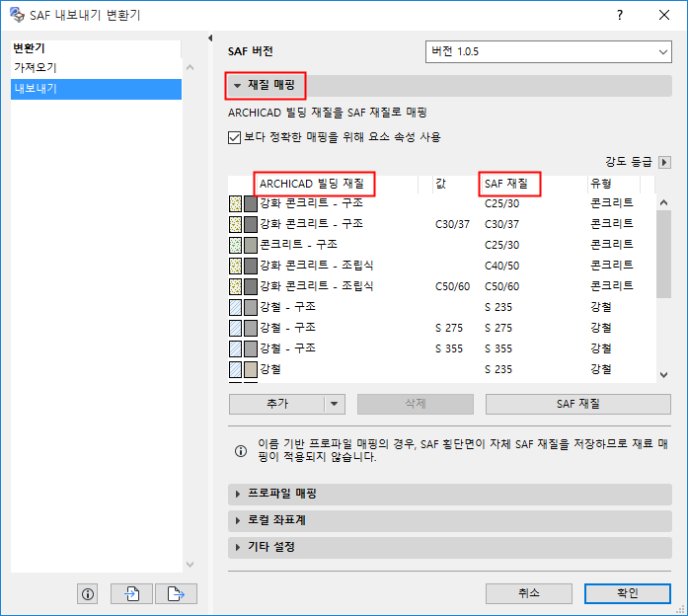The height and width of the screenshot is (616, 688).
Task: Click the help question mark icon
Action: click(x=620, y=16)
